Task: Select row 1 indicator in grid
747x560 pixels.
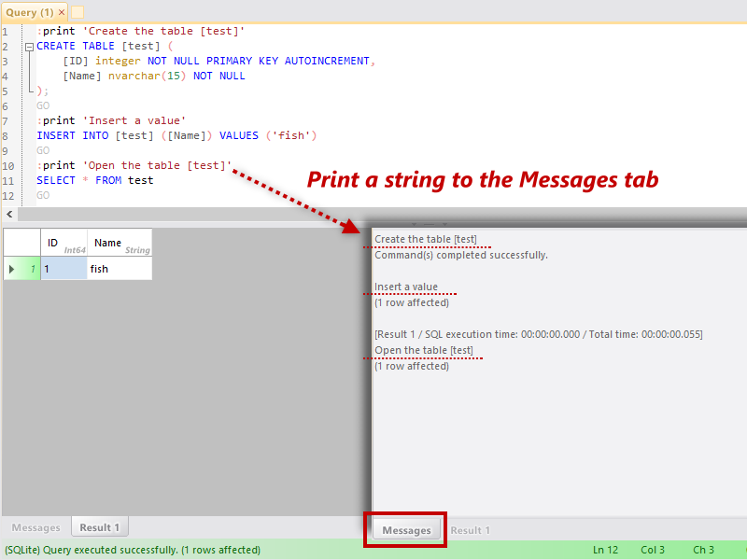Action: pyautogui.click(x=21, y=269)
